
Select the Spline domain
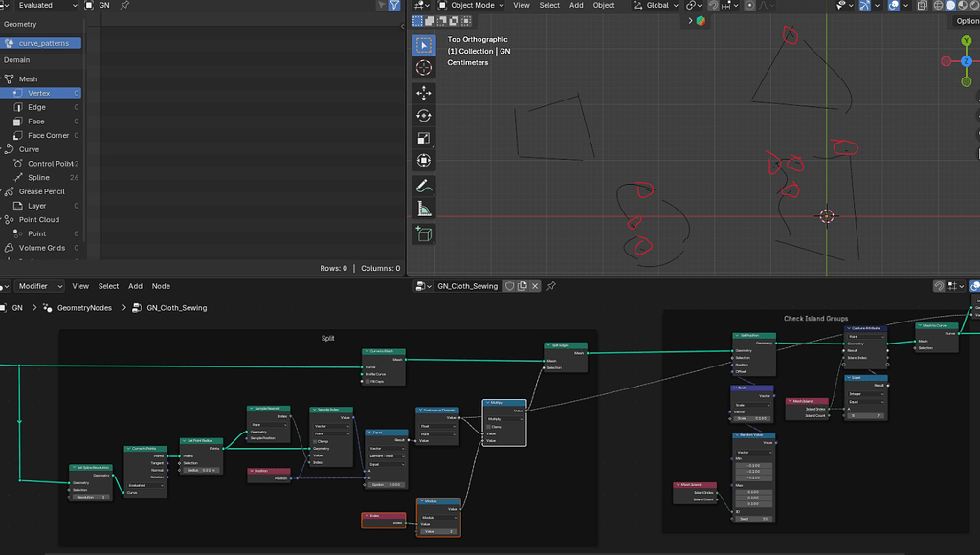click(40, 177)
